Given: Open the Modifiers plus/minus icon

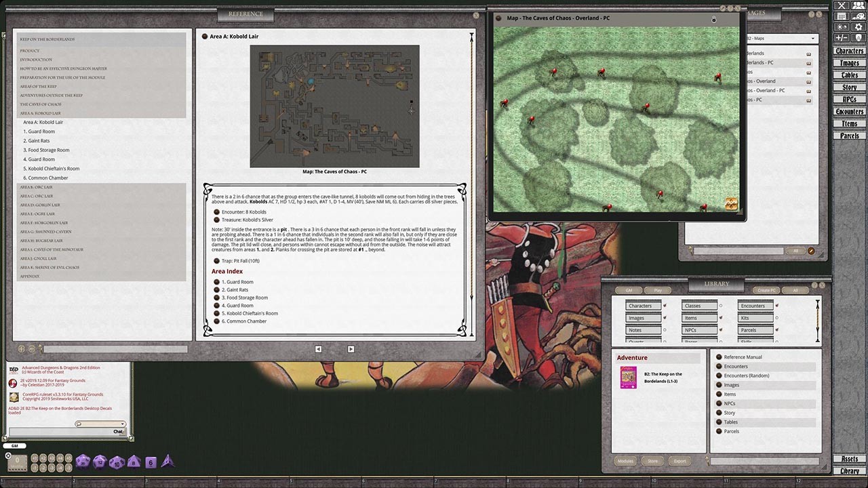Looking at the screenshot, I should 842,38.
